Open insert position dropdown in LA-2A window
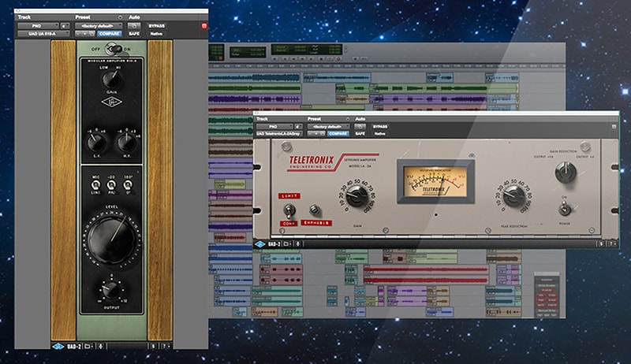The height and width of the screenshot is (364, 631). pos(299,126)
